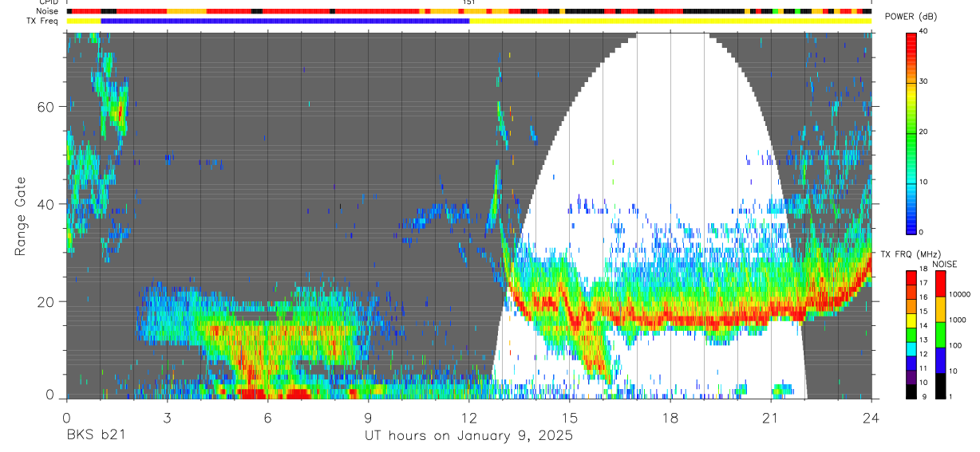
Task: Click the hour 6 tick label on time axis
Action: (267, 417)
